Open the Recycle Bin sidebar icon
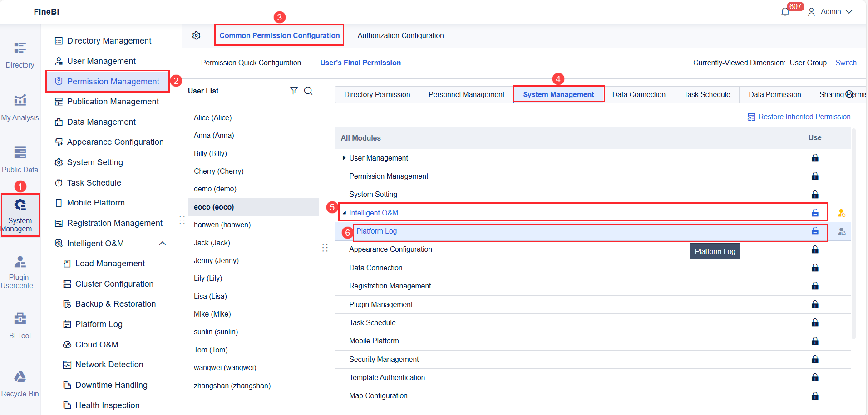Screen dimensions: 868x415 click(x=20, y=382)
